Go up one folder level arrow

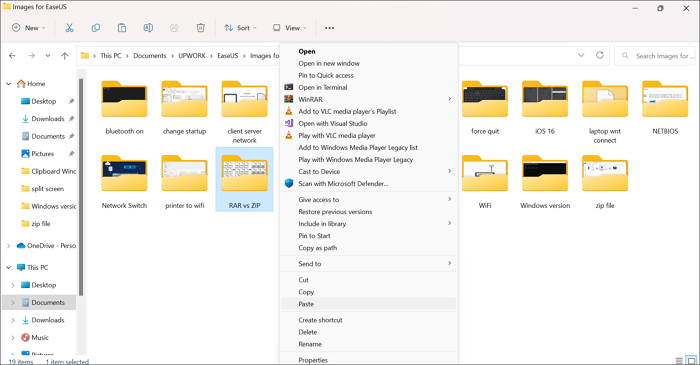coord(65,56)
